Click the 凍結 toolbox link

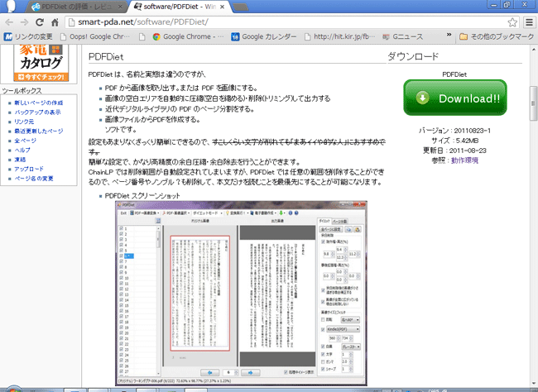(20, 160)
